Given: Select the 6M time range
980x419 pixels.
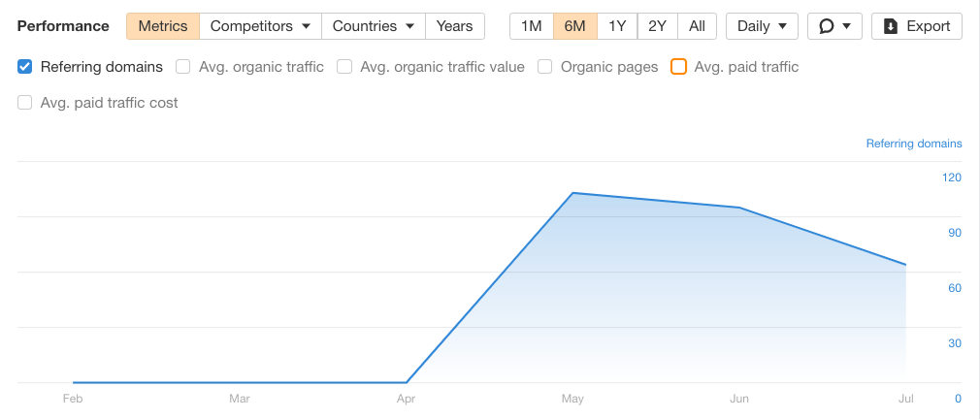Looking at the screenshot, I should pos(574,26).
